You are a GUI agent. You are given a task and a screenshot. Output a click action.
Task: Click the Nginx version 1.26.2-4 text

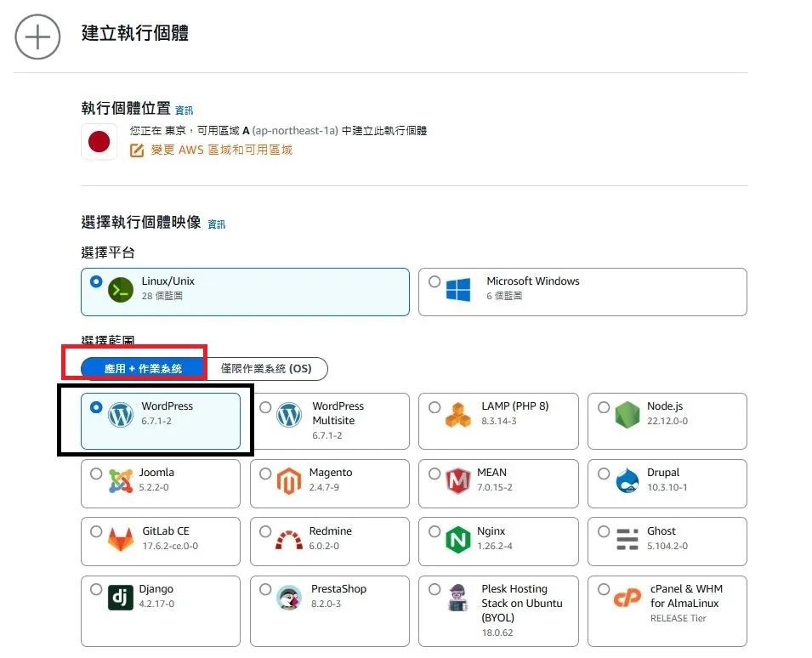495,546
